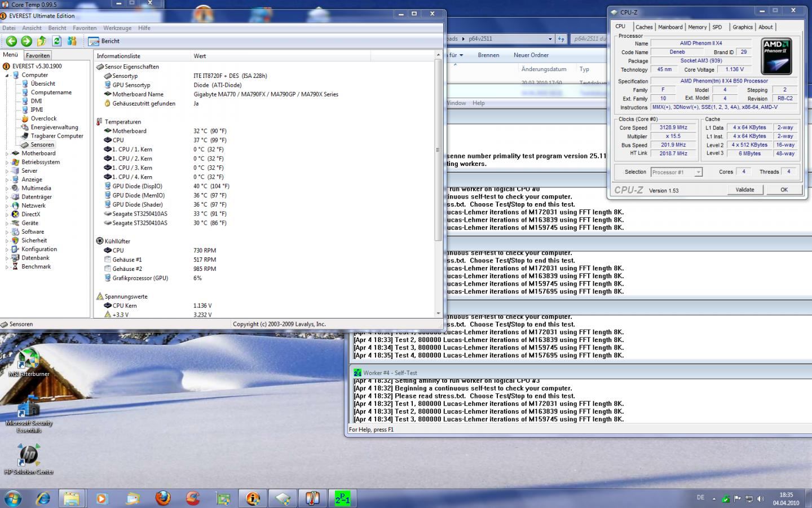Open the Werkzeuge menu in EVEREST
812x508 pixels.
[117, 28]
